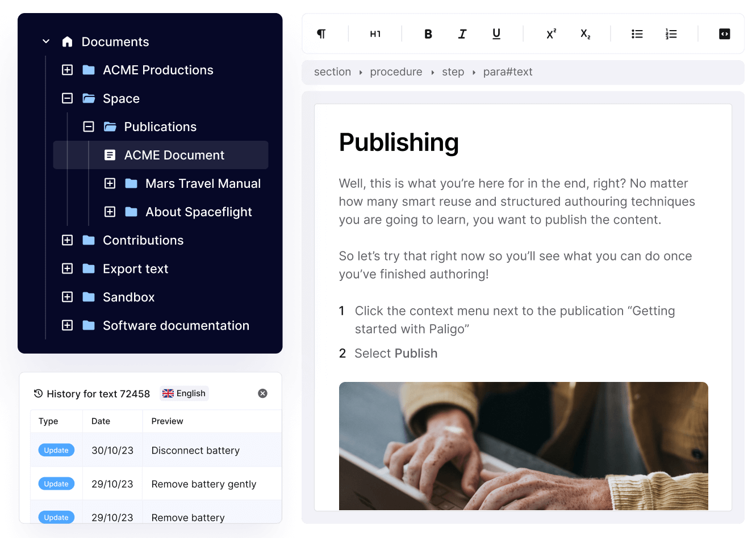This screenshot has height=538, width=756.
Task: Expand the Export text node
Action: 67,268
